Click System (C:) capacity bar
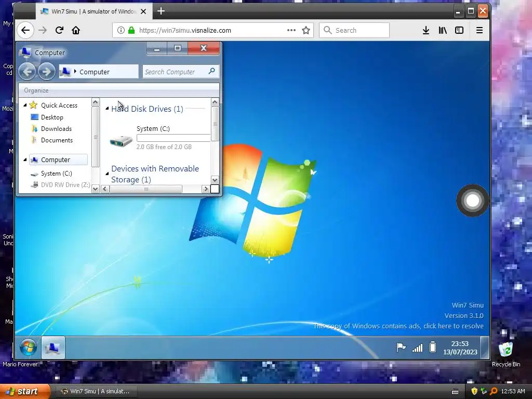The image size is (532, 399). point(174,138)
